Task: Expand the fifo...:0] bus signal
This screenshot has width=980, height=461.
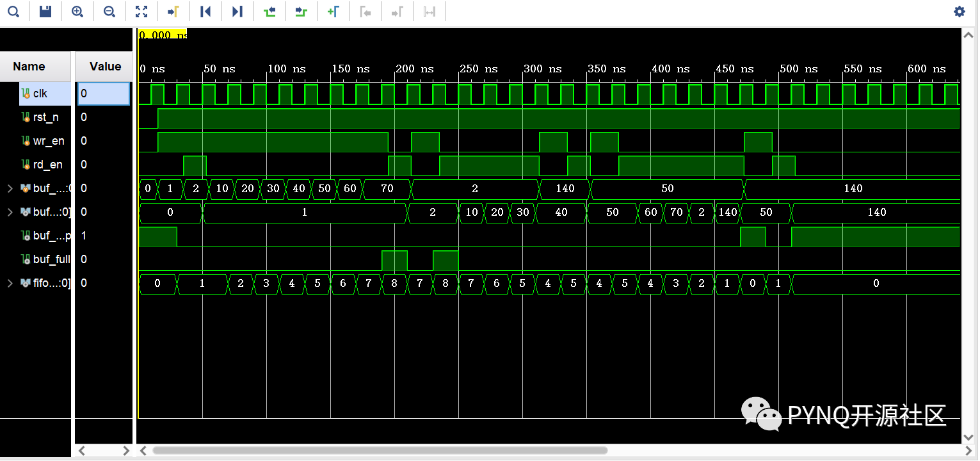Action: (x=10, y=283)
